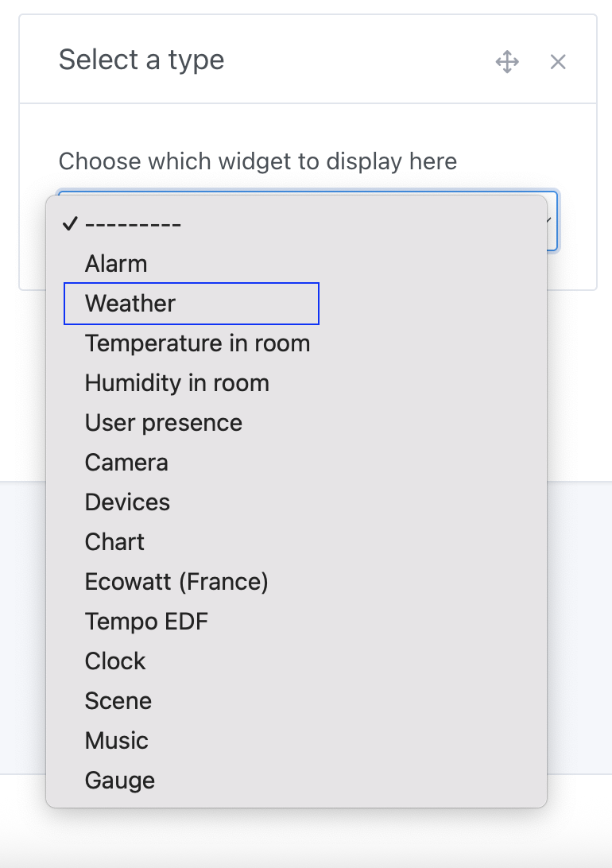The height and width of the screenshot is (868, 612).
Task: Choose the Scene widget option
Action: (x=118, y=700)
